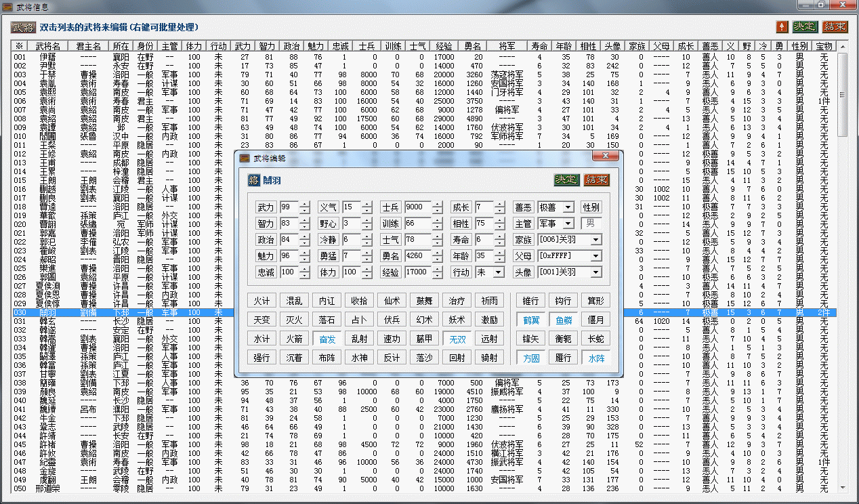
Task: Enable the 火计 skill toggle
Action: click(x=261, y=300)
